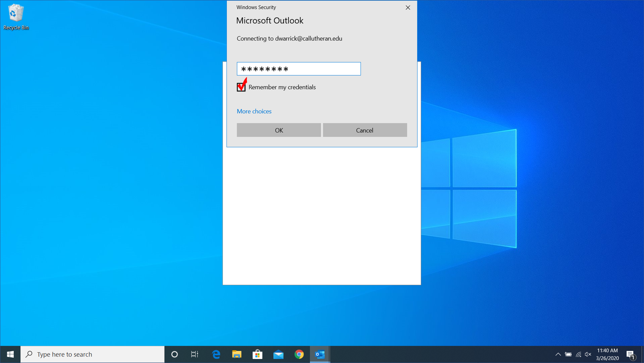Show hidden system tray icons
This screenshot has width=644, height=363.
[x=558, y=354]
